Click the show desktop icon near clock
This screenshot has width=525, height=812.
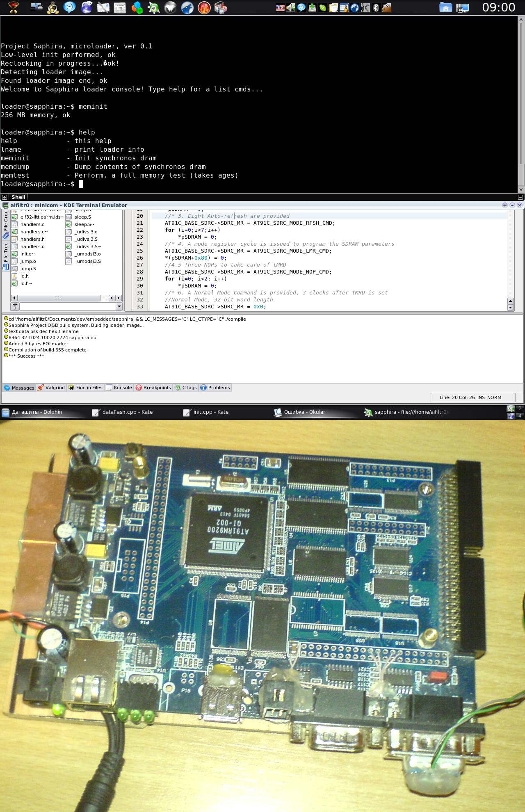pyautogui.click(x=463, y=8)
